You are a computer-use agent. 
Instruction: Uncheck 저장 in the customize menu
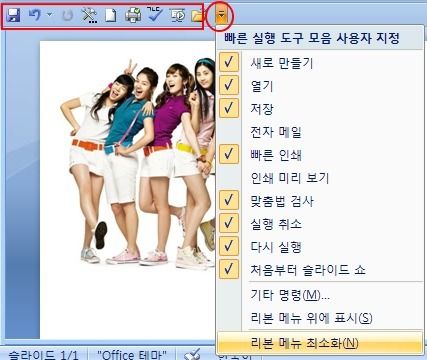(319, 108)
